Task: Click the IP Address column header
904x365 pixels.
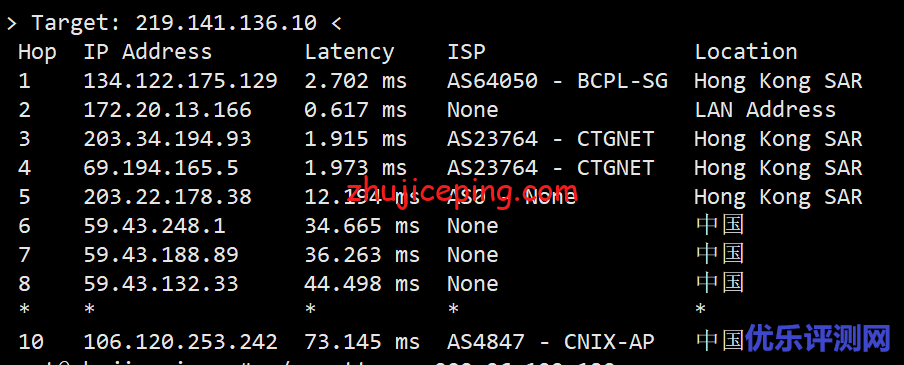Action: coord(148,52)
